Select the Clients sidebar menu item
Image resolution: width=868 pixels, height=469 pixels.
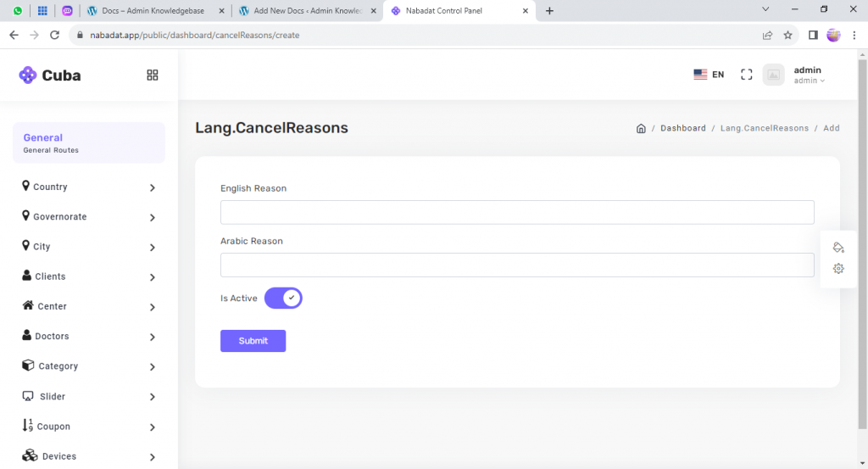coord(51,276)
